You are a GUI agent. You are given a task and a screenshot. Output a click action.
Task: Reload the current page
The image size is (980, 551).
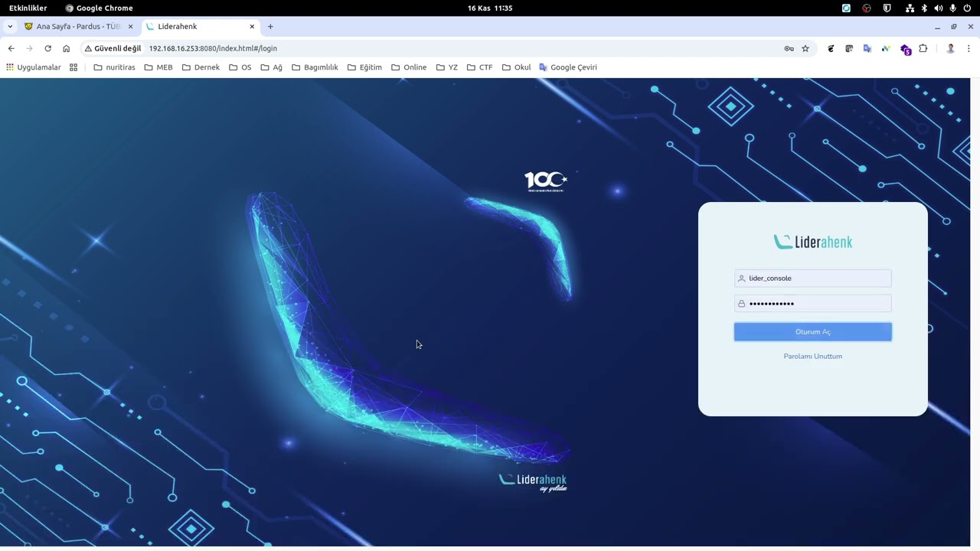click(x=47, y=48)
